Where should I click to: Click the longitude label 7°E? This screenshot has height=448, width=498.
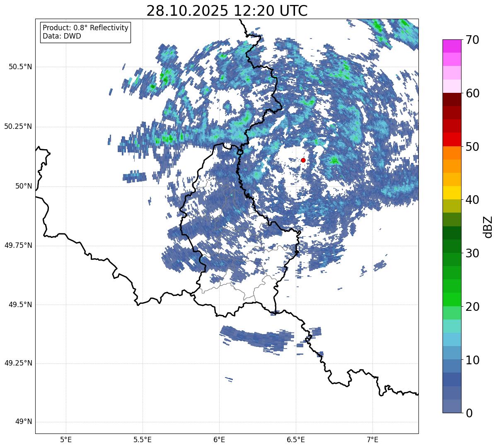pos(372,439)
